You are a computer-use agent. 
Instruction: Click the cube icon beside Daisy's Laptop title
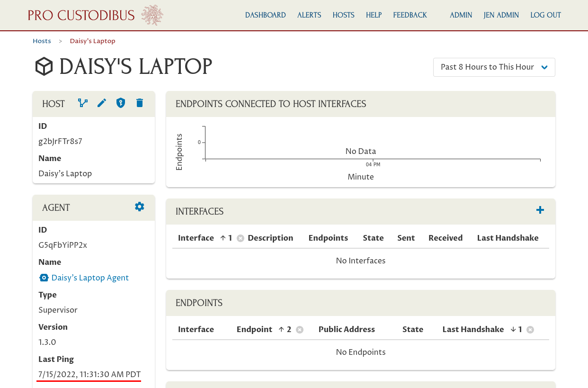click(x=44, y=66)
